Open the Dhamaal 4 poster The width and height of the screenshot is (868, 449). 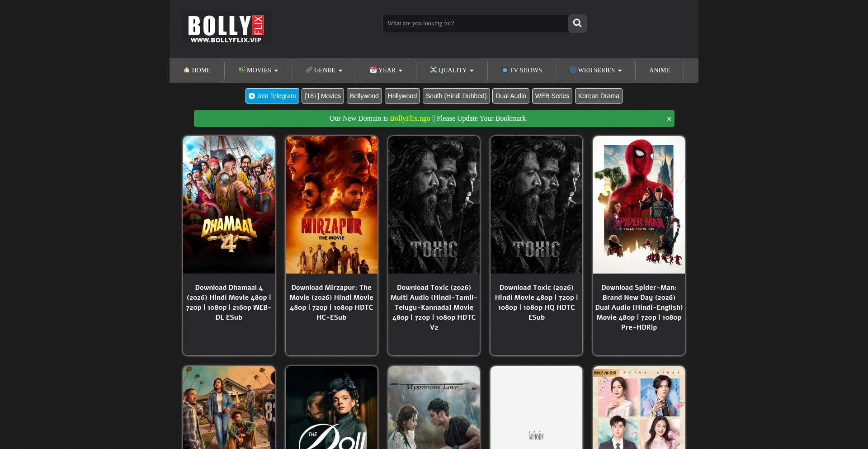(229, 205)
